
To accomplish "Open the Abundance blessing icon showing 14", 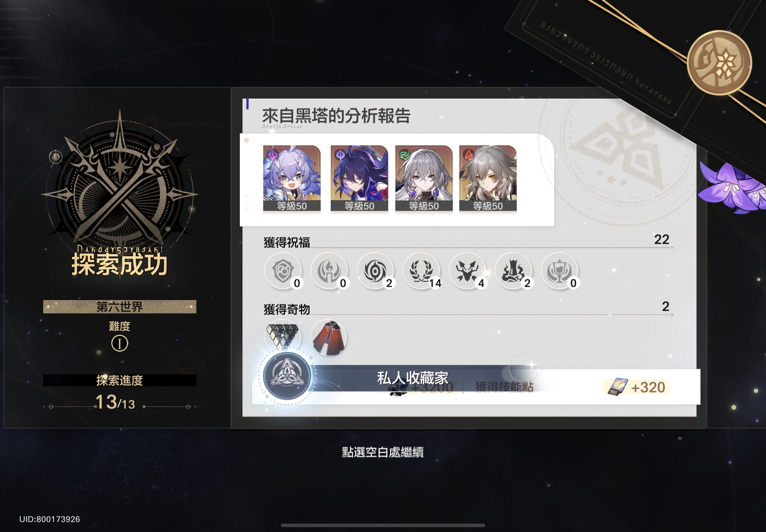I will pyautogui.click(x=421, y=271).
